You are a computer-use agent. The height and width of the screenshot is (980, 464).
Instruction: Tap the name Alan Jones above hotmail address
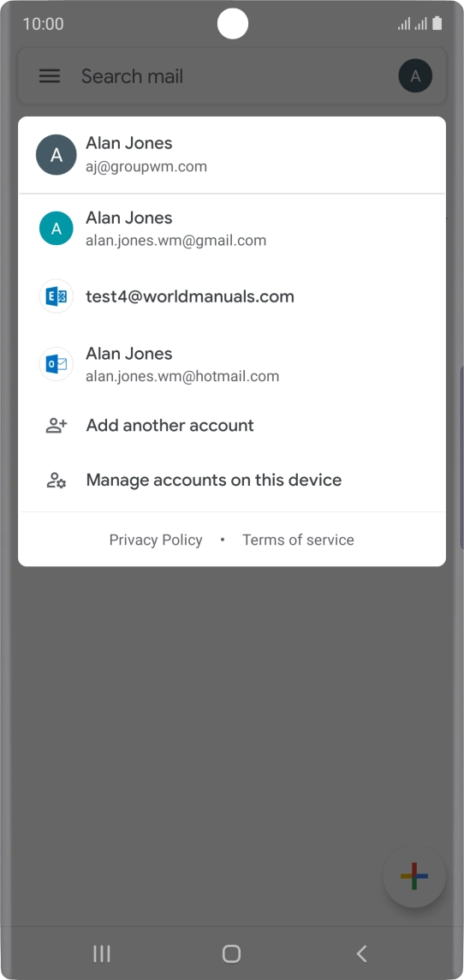(x=129, y=353)
